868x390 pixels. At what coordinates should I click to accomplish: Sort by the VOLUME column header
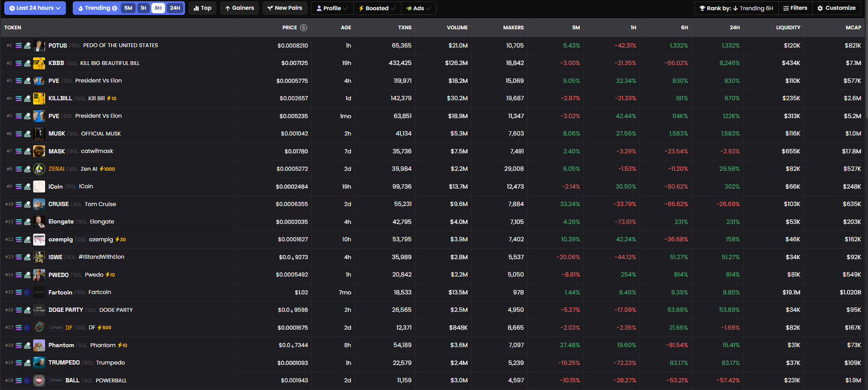[x=457, y=28]
